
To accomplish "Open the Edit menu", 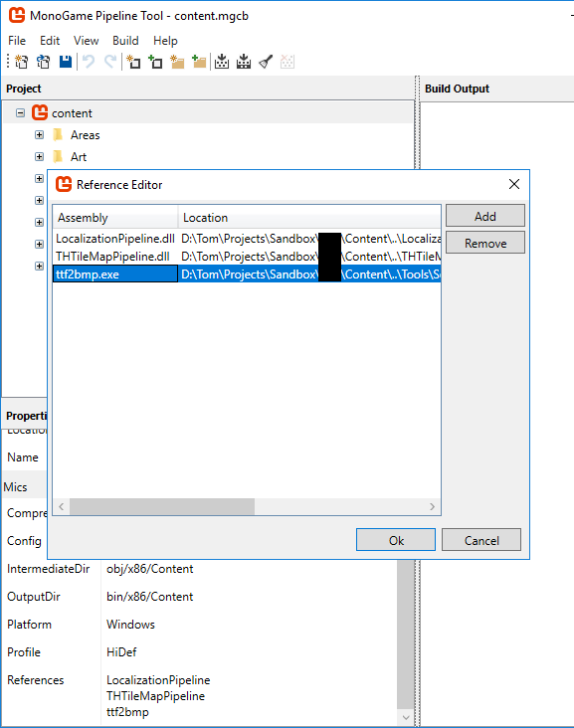I will click(x=50, y=41).
